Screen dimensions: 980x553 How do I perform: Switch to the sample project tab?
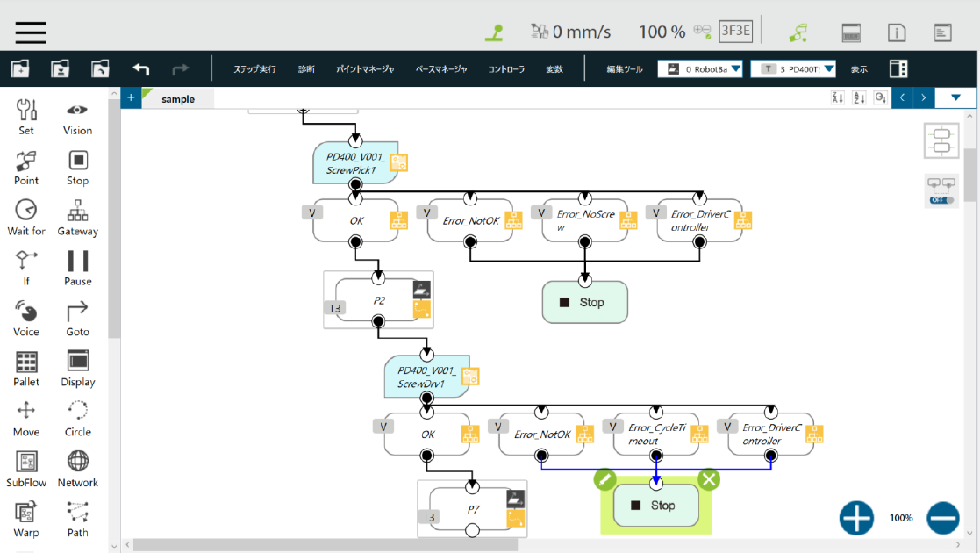pyautogui.click(x=177, y=99)
